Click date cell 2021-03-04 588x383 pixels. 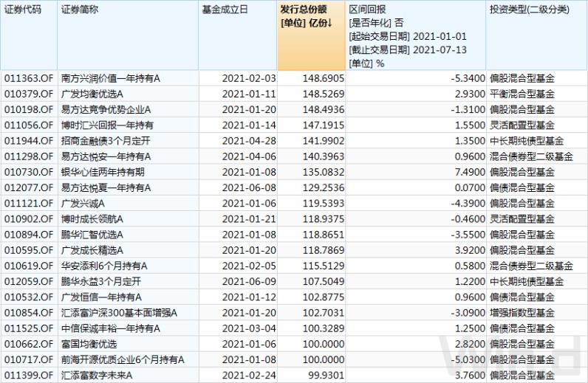coord(249,328)
